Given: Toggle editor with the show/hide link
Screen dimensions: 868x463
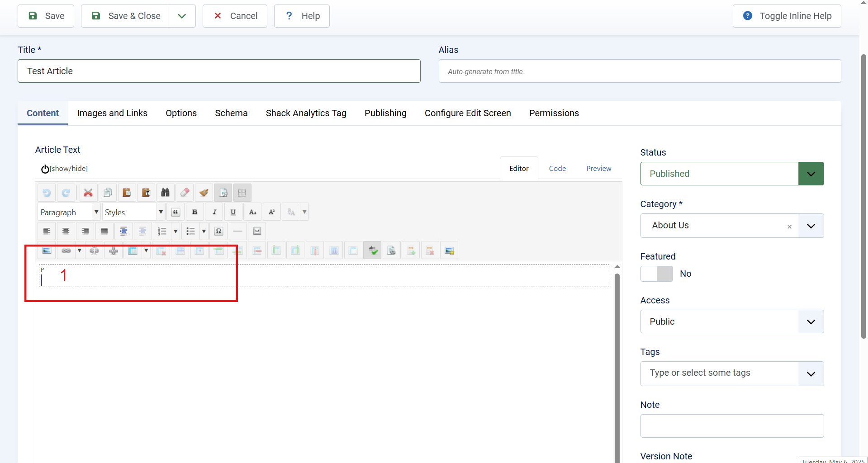Looking at the screenshot, I should coord(64,169).
